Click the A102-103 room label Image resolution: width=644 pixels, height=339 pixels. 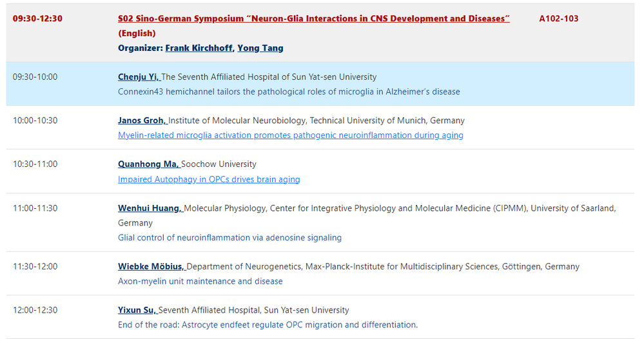(x=558, y=19)
